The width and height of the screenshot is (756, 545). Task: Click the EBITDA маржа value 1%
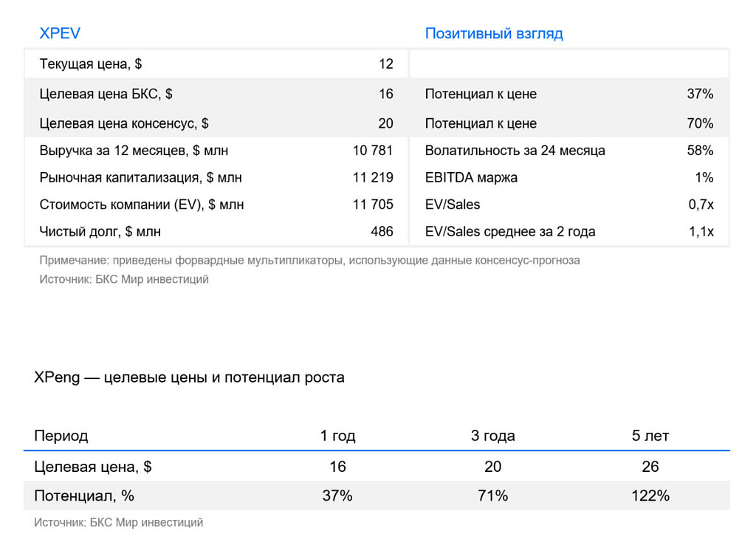[704, 177]
